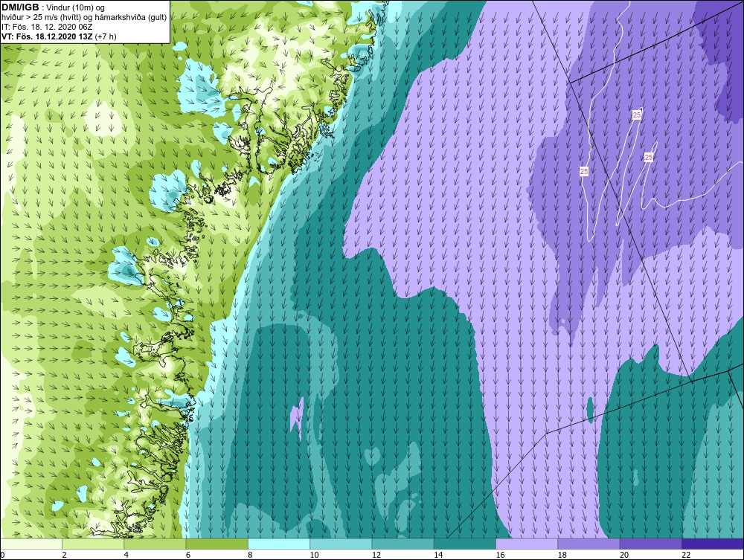Click the DMI/IGB title text

(x=20, y=7)
